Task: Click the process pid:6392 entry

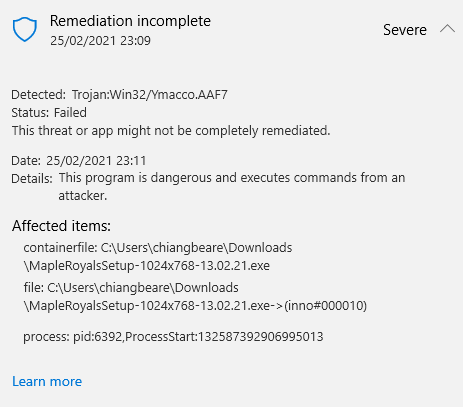Action: pos(173,337)
